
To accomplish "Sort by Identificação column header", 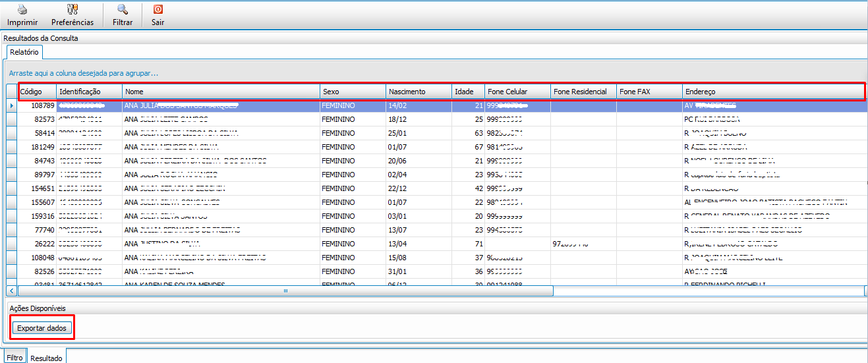I will pyautogui.click(x=89, y=92).
